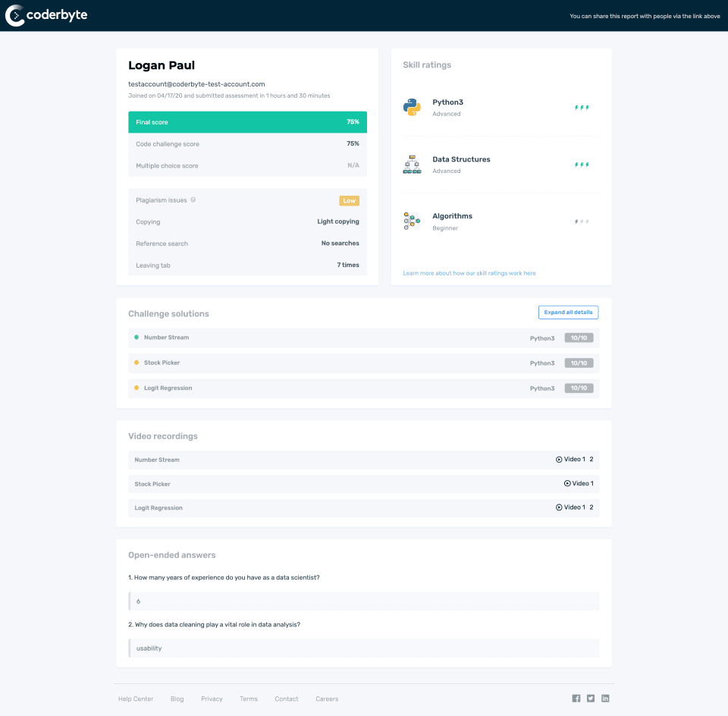
Task: Click the Data Structures skill icon
Action: coord(413,164)
